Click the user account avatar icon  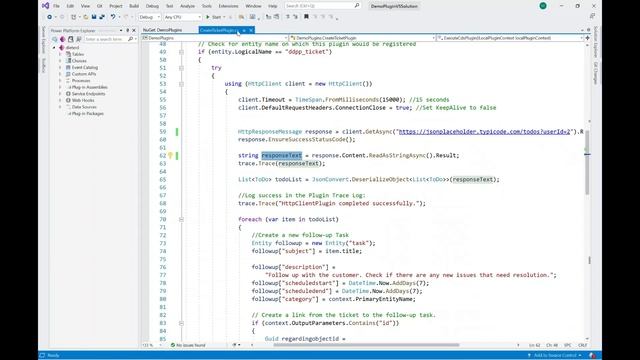[x=543, y=6]
